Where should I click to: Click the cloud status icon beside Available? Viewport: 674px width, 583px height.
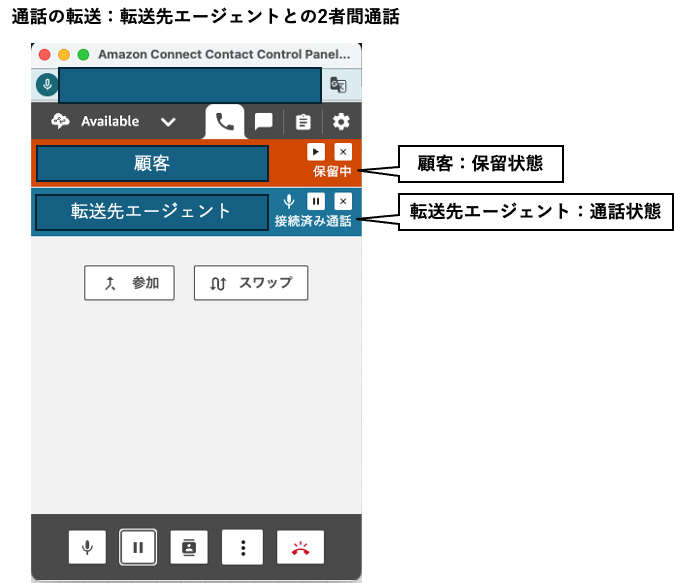60,121
